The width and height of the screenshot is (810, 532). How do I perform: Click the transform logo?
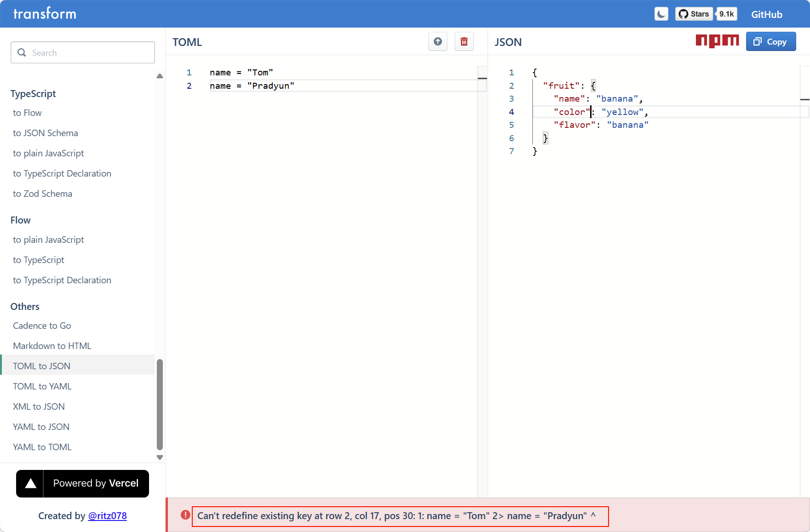click(x=45, y=14)
